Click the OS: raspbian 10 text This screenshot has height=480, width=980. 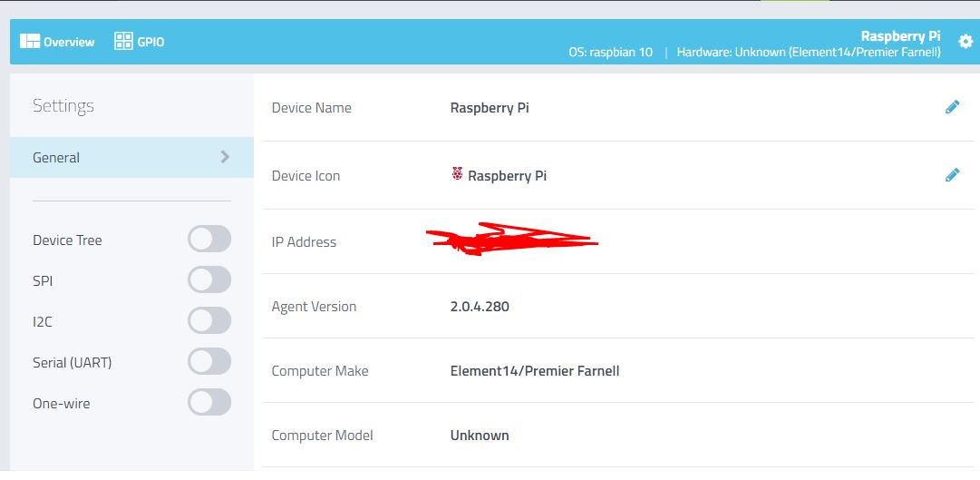tap(611, 52)
